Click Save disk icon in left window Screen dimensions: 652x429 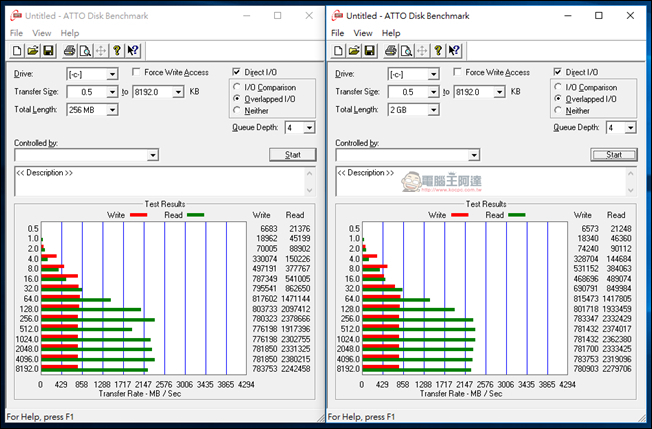click(x=49, y=51)
